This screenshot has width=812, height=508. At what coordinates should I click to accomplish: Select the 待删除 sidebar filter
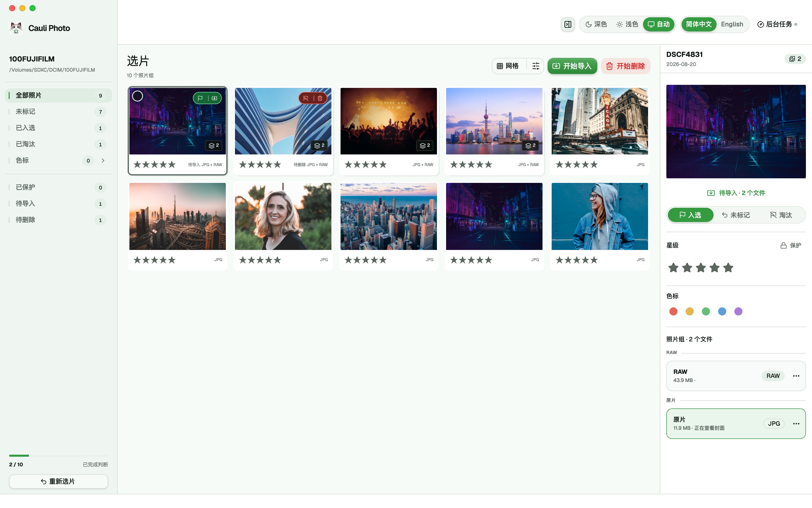pos(58,220)
